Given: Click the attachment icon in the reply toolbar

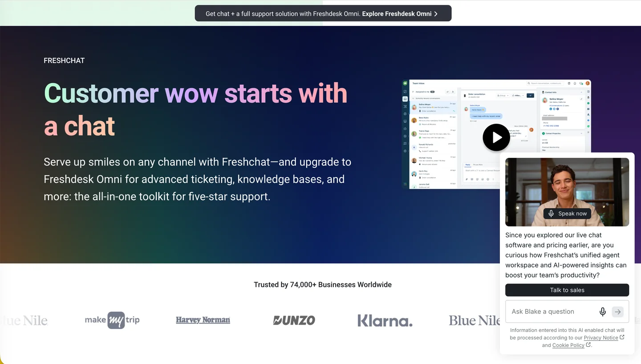Looking at the screenshot, I should click(467, 179).
